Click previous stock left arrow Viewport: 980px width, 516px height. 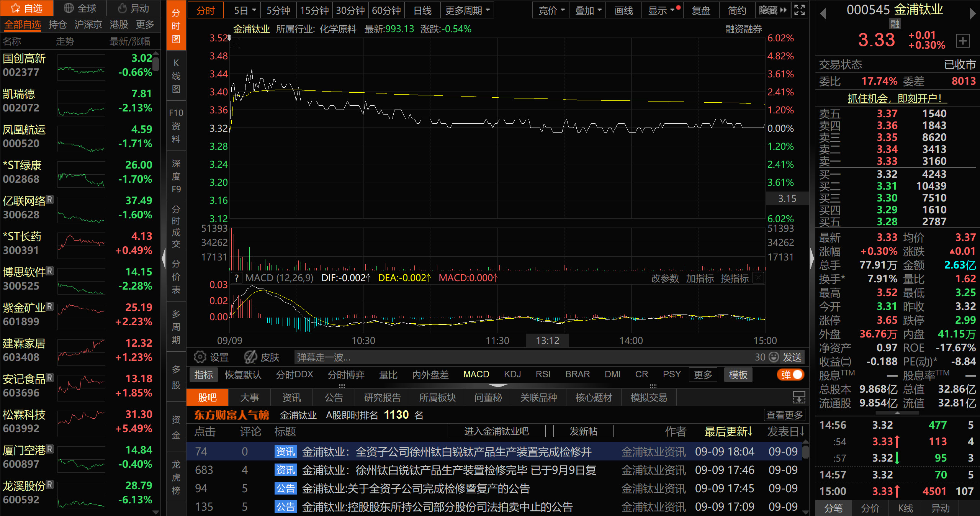point(823,14)
